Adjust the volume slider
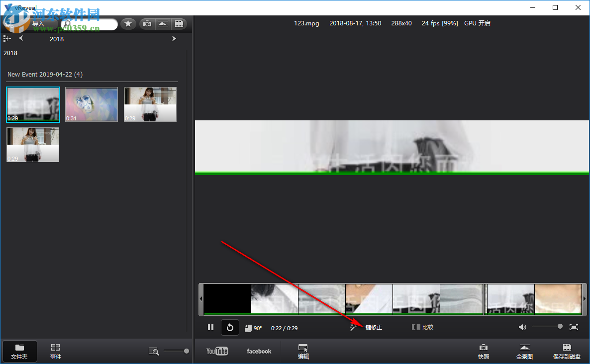This screenshot has width=590, height=364. [547, 326]
